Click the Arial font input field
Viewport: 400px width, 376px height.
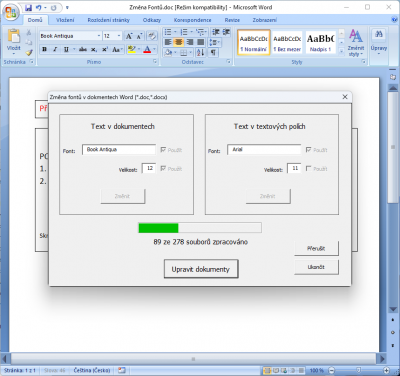click(x=264, y=150)
